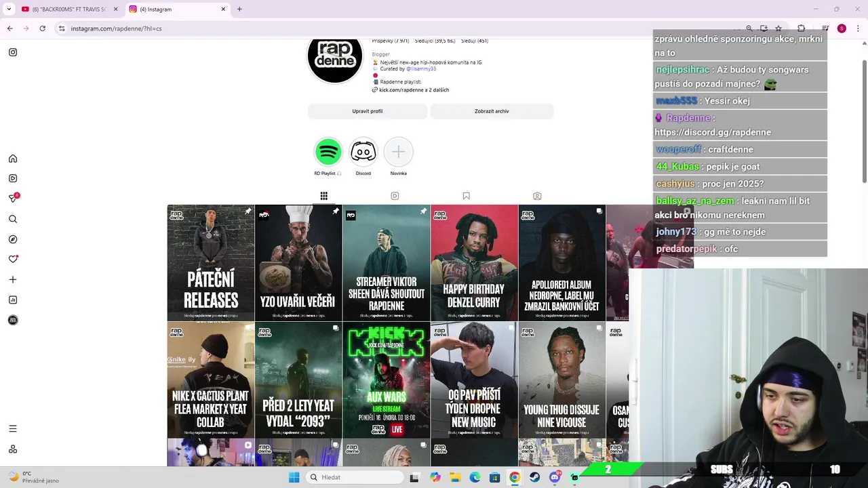Open the OG Pav new music post
The width and height of the screenshot is (868, 488).
pyautogui.click(x=474, y=380)
